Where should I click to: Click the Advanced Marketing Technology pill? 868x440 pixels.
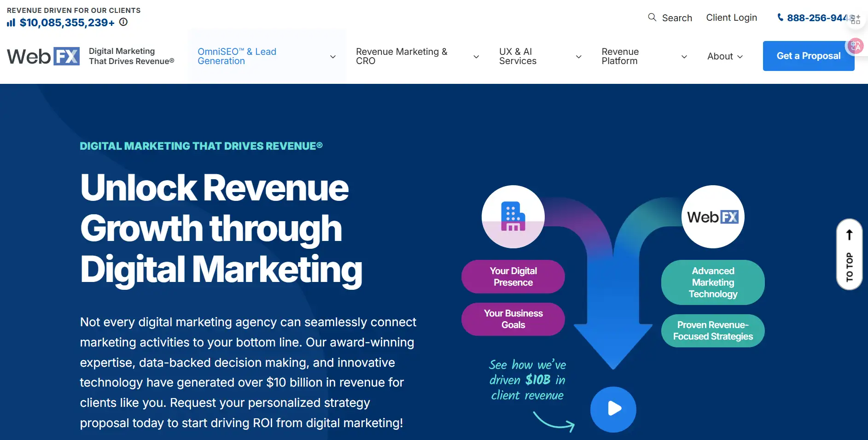point(713,282)
